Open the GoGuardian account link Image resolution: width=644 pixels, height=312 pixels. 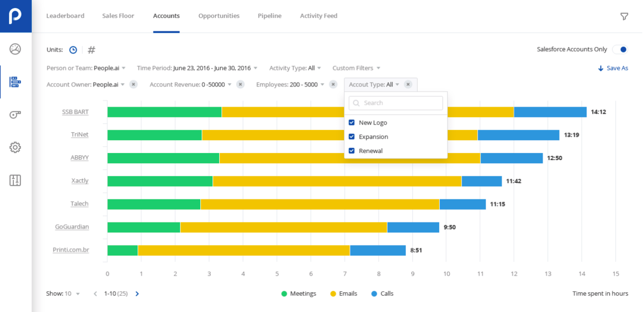point(72,227)
